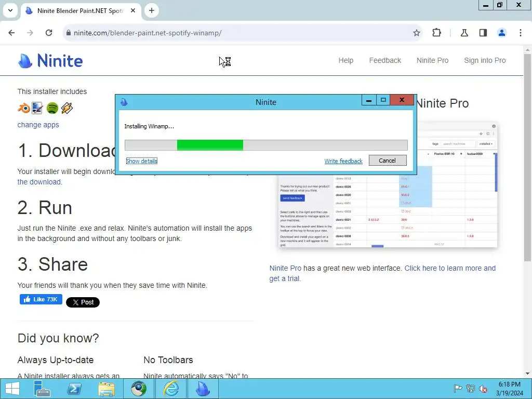Open the Feedback page link
This screenshot has width=532, height=399.
[385, 60]
